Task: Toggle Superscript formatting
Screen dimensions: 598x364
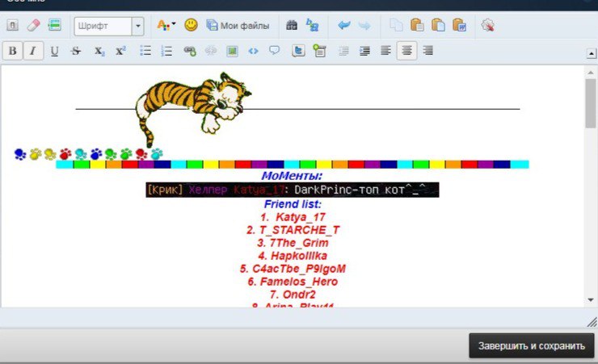Action: [x=120, y=51]
